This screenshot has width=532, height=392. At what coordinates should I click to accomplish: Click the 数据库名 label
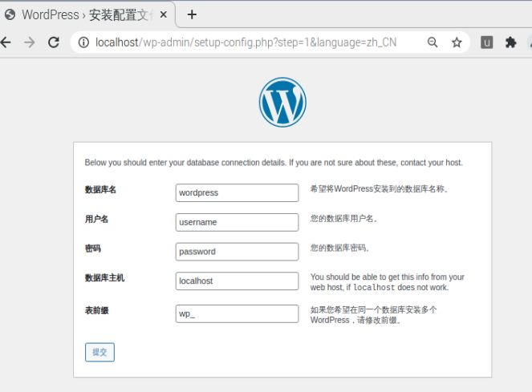tap(100, 189)
